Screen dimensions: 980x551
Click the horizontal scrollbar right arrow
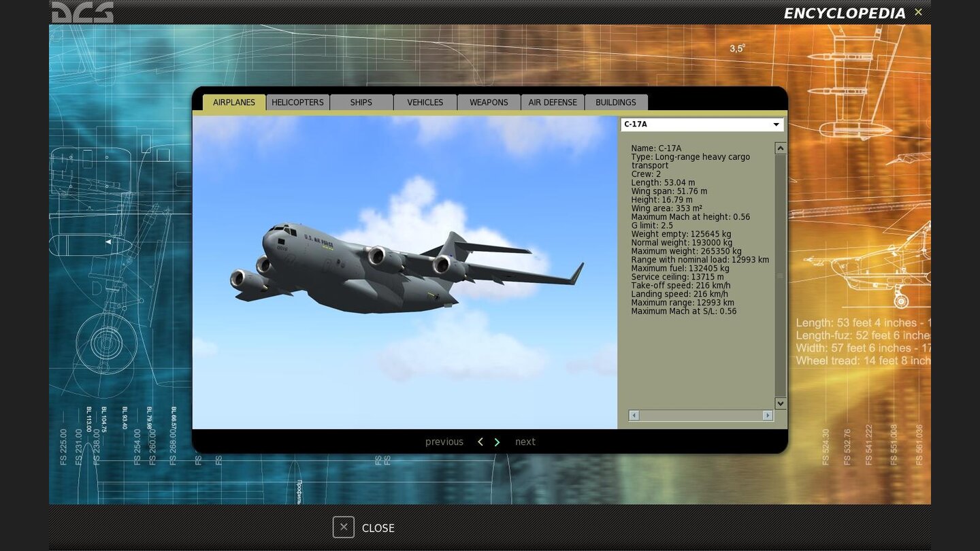(768, 415)
